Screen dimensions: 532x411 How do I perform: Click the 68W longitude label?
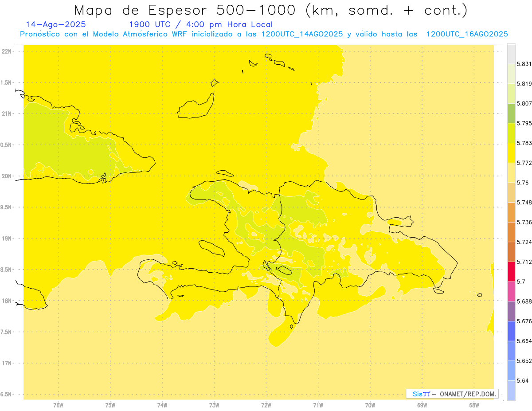(474, 405)
